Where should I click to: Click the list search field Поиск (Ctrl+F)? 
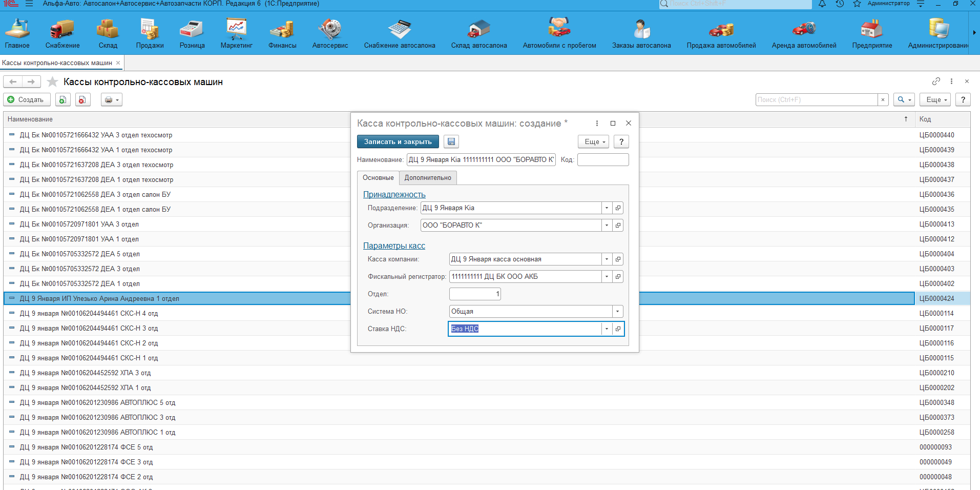[817, 99]
